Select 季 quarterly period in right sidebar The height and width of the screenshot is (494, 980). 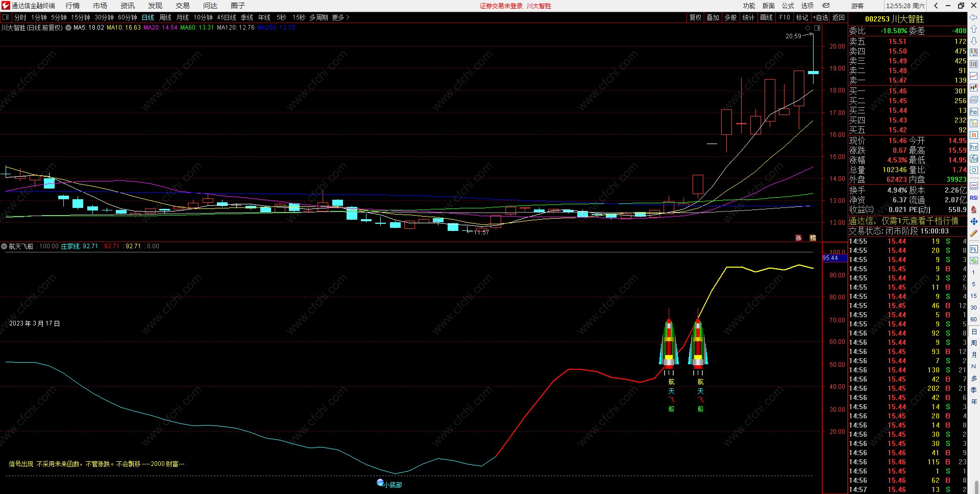point(973,390)
